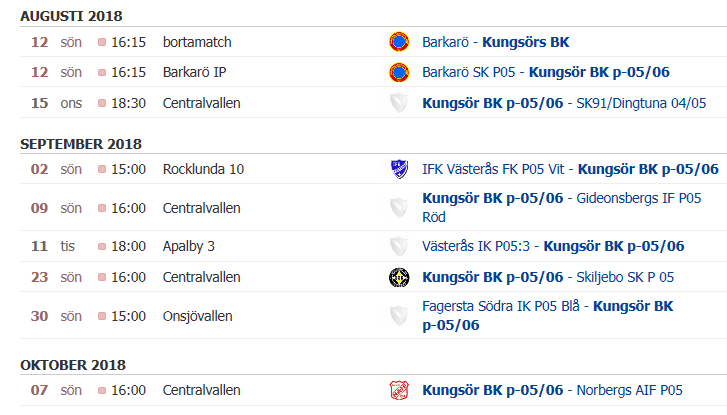727x415 pixels.
Task: Click the IFK Västerås FK club crest
Action: [x=399, y=169]
